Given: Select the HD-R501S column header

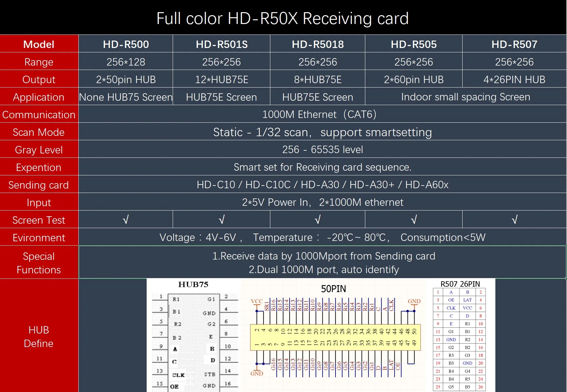Looking at the screenshot, I should pos(221,44).
